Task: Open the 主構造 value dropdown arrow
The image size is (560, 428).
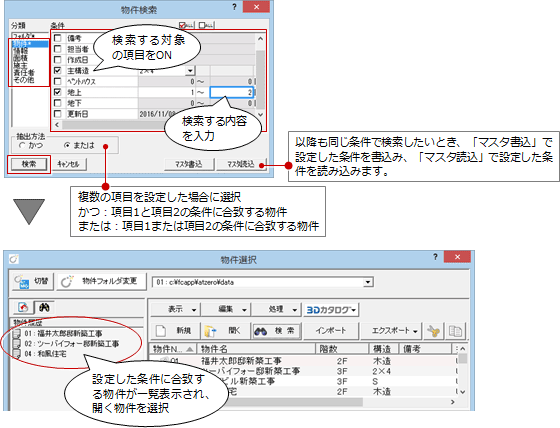Action: pos(190,71)
